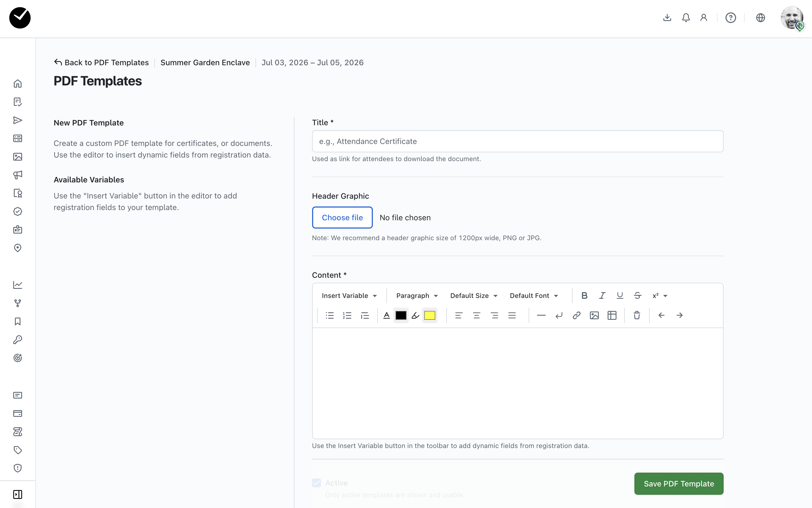
Task: Insert an image via toolbar icon
Action: (x=594, y=315)
